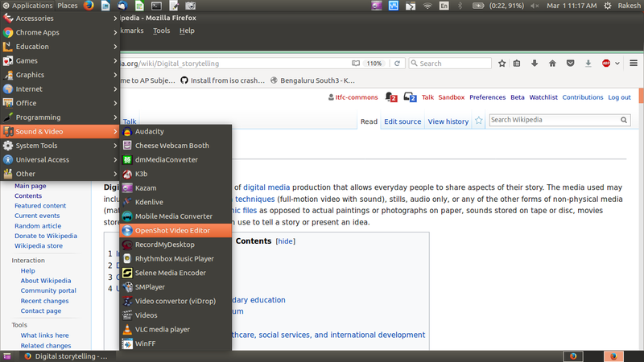Open K3b disc burner
This screenshot has width=644, height=362.
coord(175,174)
